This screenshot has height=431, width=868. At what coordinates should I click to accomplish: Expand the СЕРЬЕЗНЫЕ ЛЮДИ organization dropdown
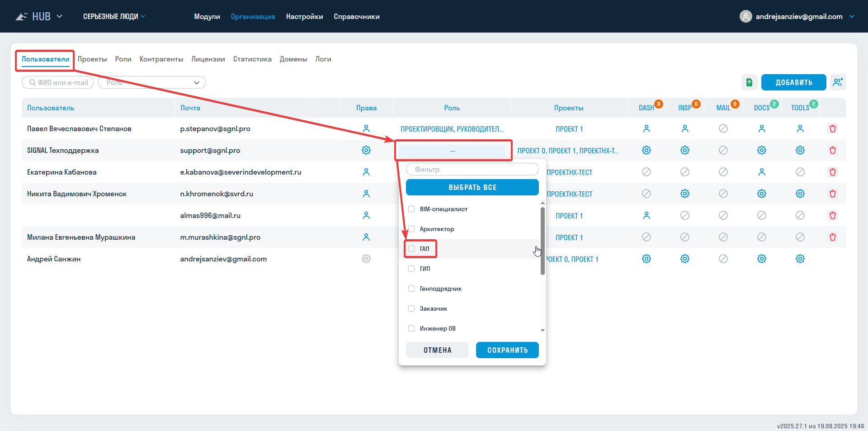[x=114, y=16]
